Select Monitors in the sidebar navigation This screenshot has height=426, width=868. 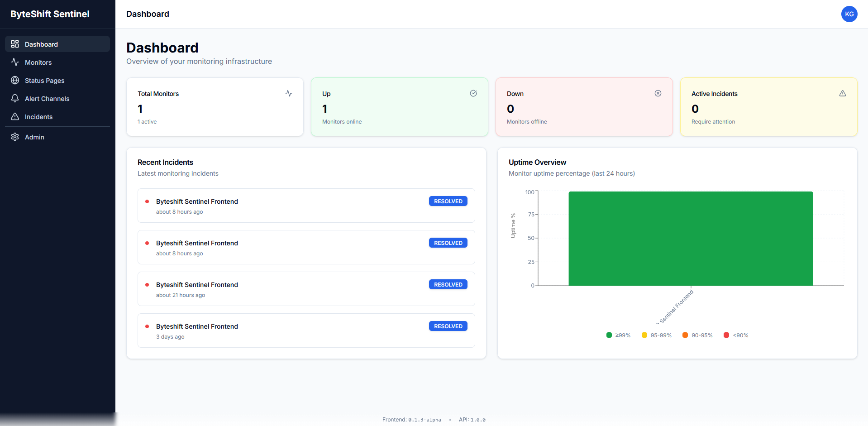point(38,62)
